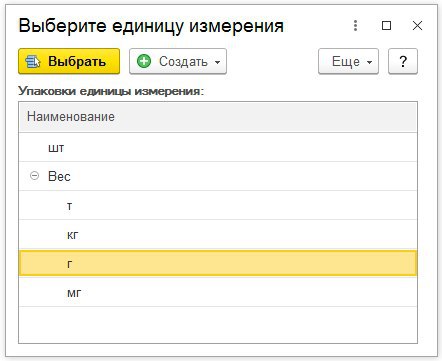Image resolution: width=442 pixels, height=361 pixels.
Task: Open the three-dots window options menu
Action: [x=356, y=26]
